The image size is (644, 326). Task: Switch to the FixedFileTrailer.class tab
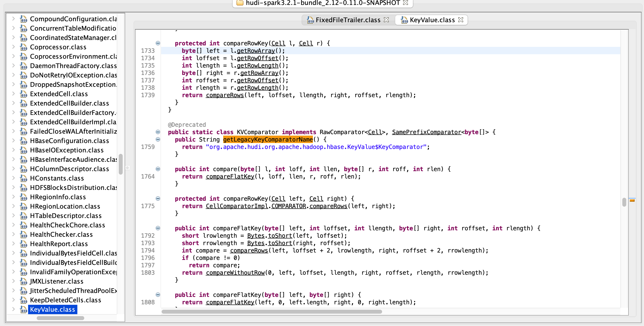coord(348,20)
